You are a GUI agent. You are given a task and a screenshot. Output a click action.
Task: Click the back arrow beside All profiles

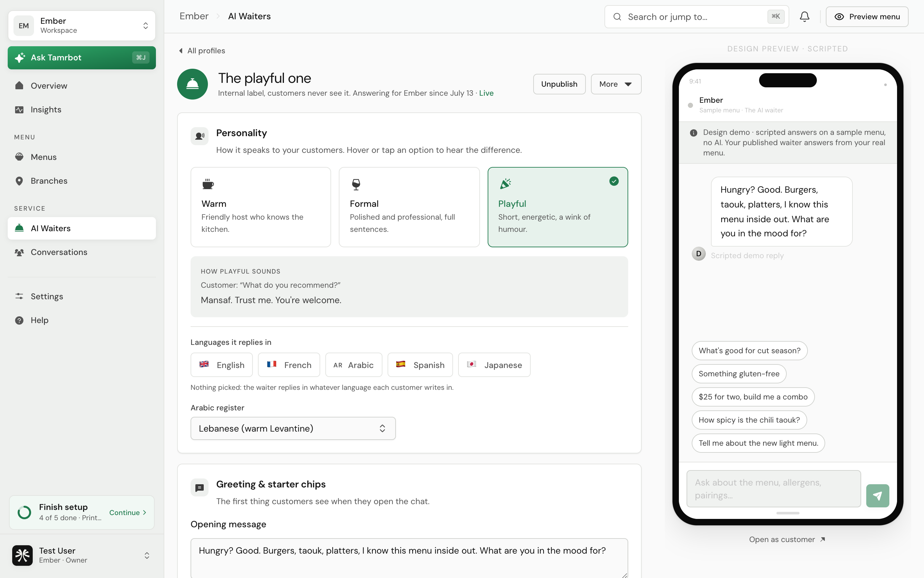tap(181, 51)
